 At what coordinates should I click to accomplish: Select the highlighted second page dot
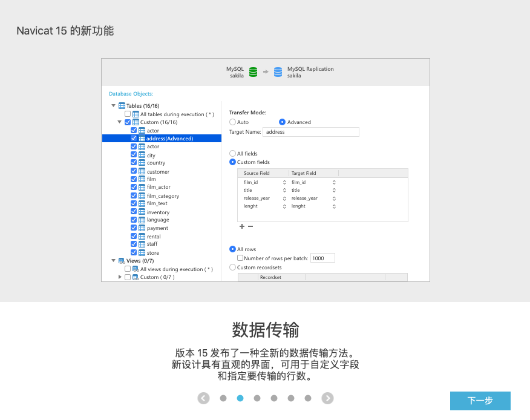click(x=240, y=398)
